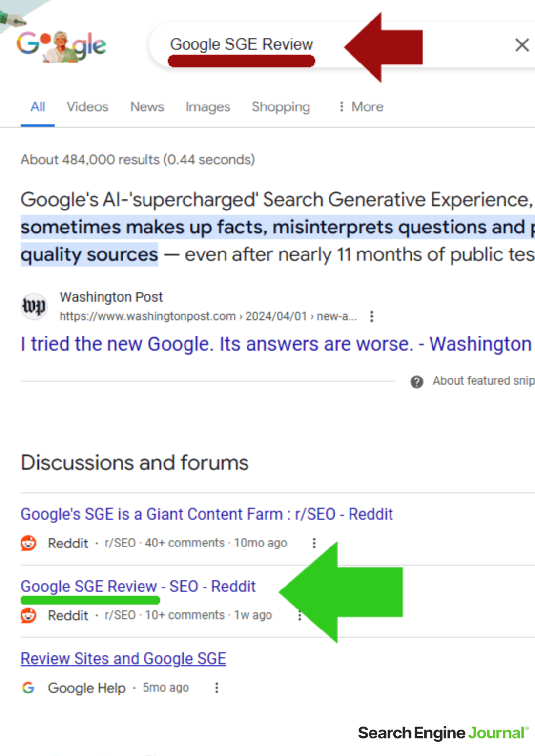Open 'Google's SGE is a Giant Content Farm' thread
This screenshot has width=535, height=756.
click(x=206, y=514)
